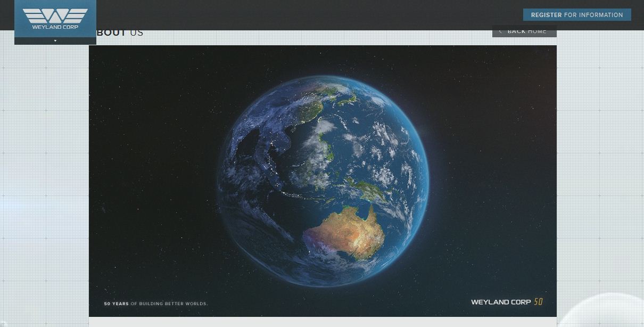The height and width of the screenshot is (327, 644).
Task: Select the About Us page heading
Action: coord(120,32)
